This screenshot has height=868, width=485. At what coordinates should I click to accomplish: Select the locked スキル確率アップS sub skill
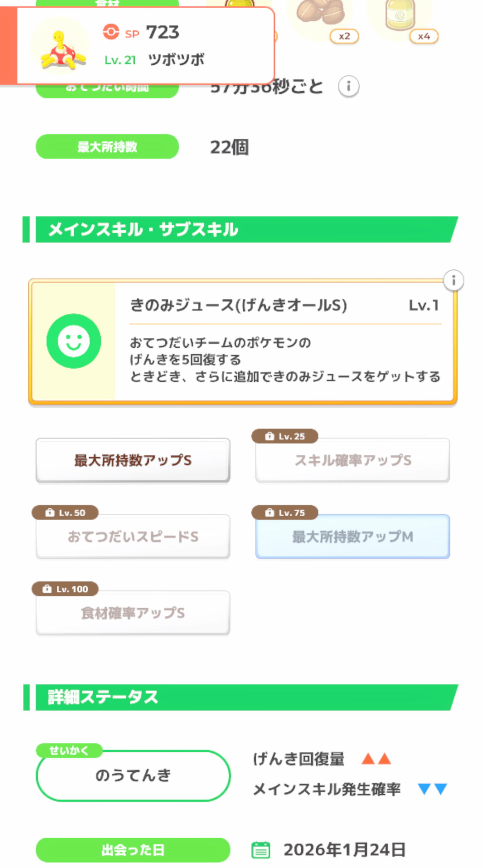(x=353, y=461)
